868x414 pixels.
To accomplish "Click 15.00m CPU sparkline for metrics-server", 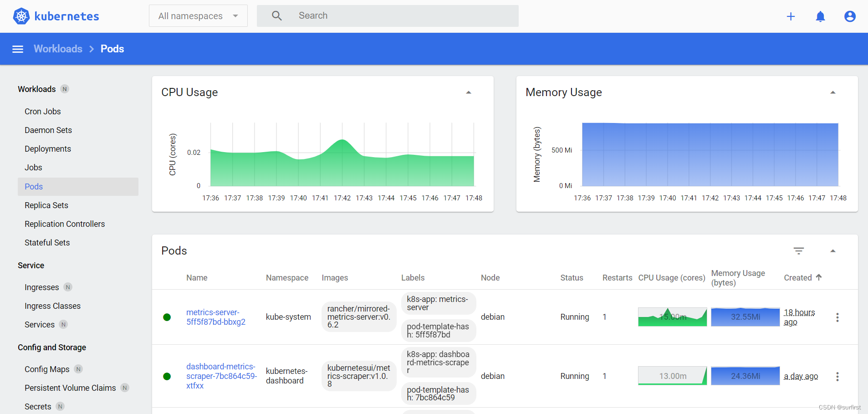I will click(672, 317).
